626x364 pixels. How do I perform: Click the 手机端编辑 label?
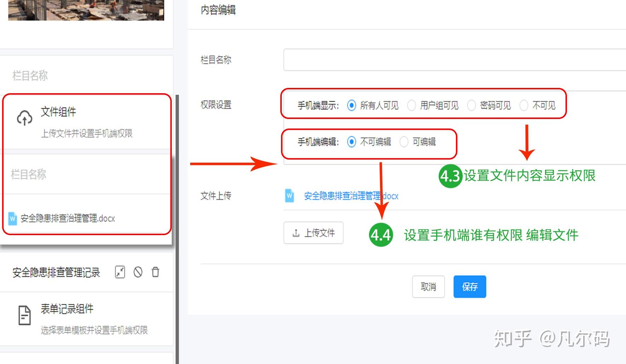[x=318, y=142]
